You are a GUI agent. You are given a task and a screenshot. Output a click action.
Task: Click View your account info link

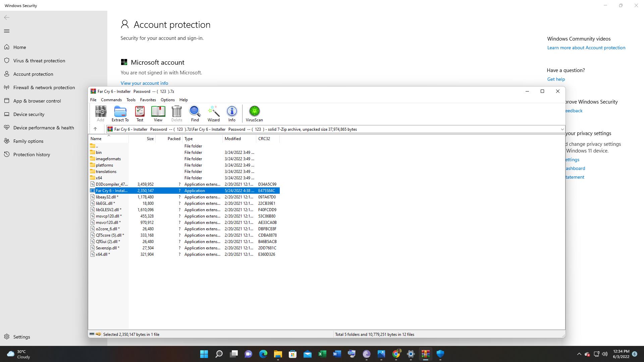144,83
